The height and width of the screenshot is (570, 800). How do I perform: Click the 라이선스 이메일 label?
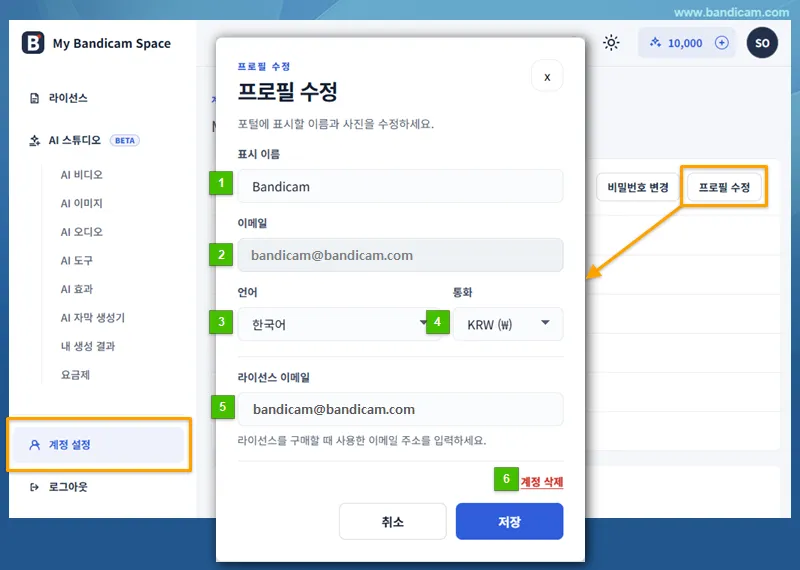point(273,378)
